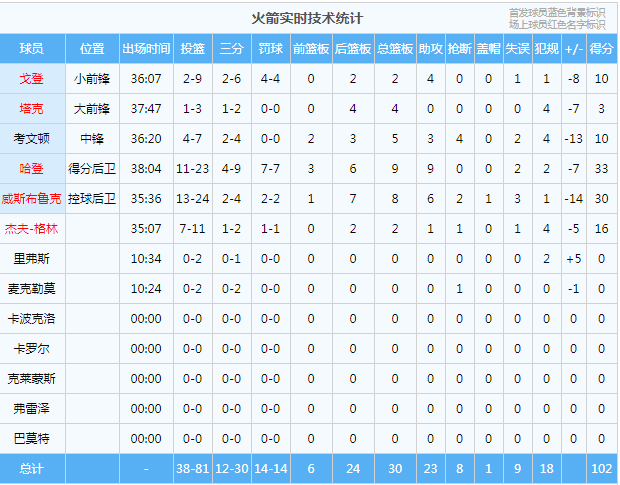
Task: Click the 投篮 column header
Action: coord(193,49)
